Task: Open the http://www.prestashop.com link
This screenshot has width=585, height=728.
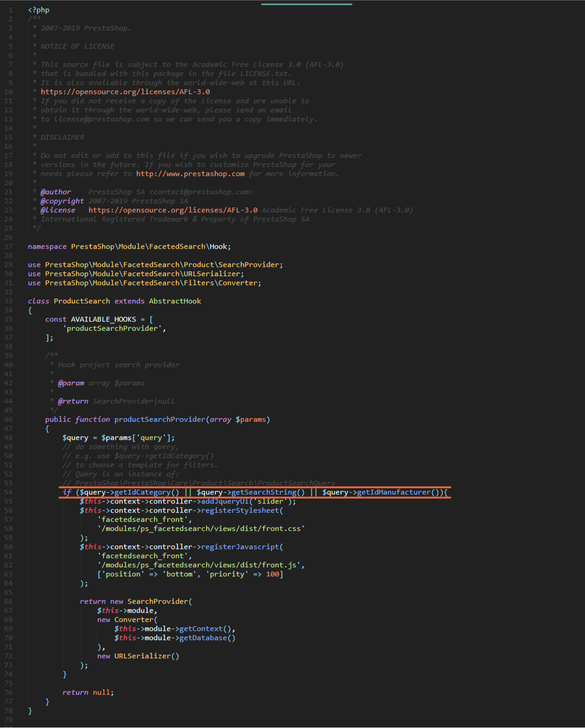Action: point(190,174)
